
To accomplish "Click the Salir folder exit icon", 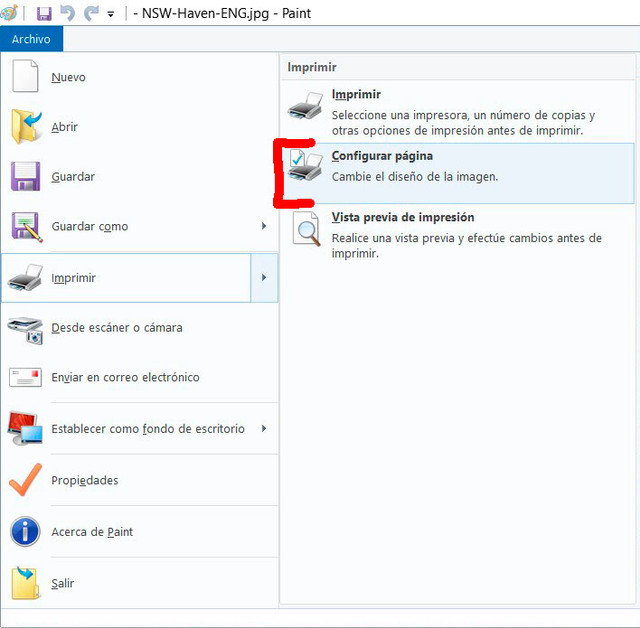I will coord(25,583).
